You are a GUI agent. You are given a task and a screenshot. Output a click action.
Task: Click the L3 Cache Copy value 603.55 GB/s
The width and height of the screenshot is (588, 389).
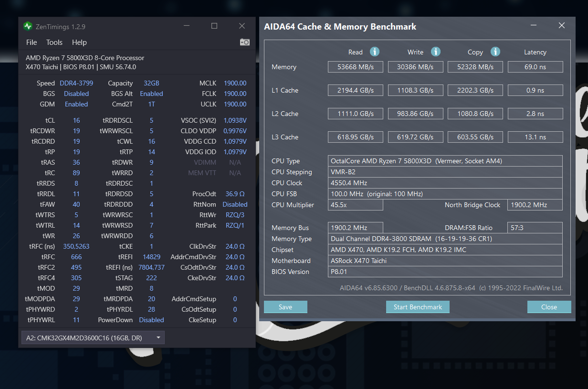[x=475, y=137]
